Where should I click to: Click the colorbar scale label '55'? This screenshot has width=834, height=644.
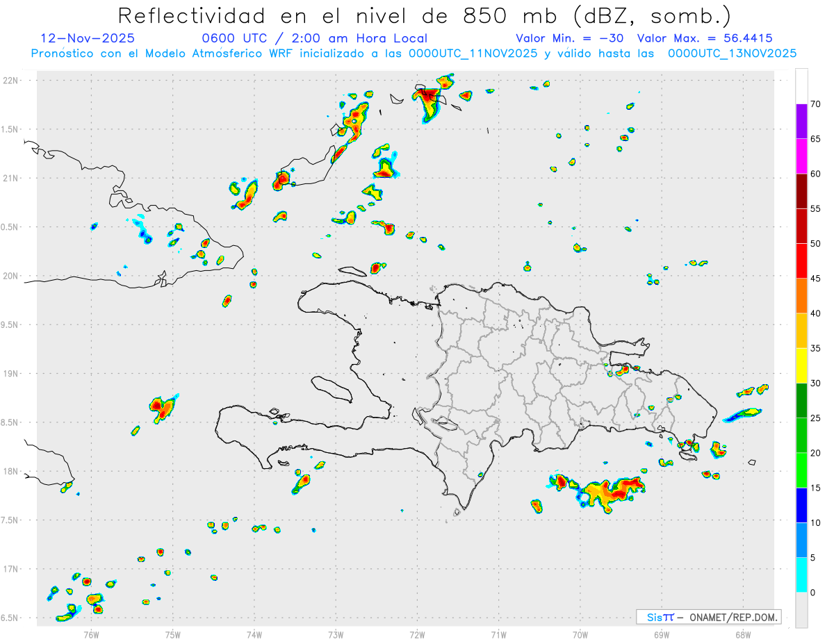click(815, 208)
